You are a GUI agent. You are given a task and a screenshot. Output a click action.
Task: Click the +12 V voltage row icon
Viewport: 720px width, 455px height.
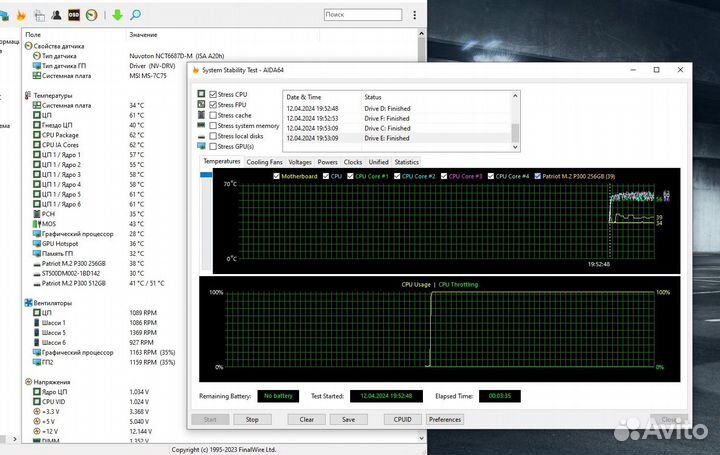click(37, 431)
